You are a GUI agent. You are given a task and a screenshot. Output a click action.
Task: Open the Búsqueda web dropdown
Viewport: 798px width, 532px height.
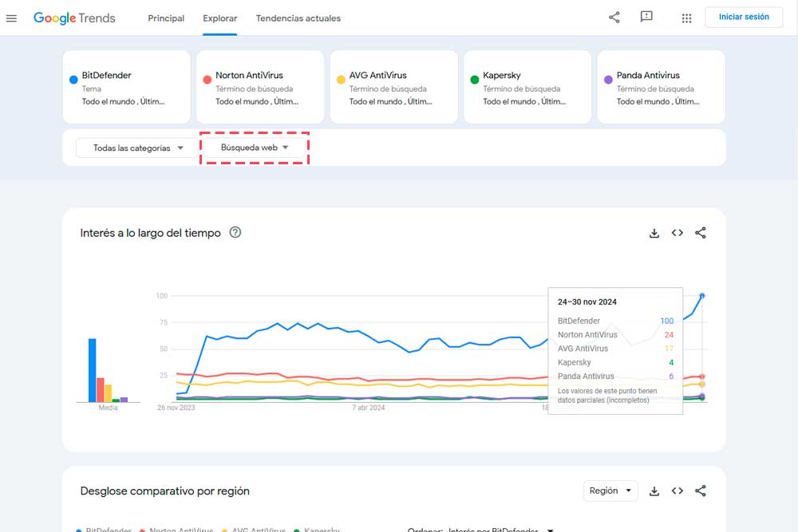point(255,148)
